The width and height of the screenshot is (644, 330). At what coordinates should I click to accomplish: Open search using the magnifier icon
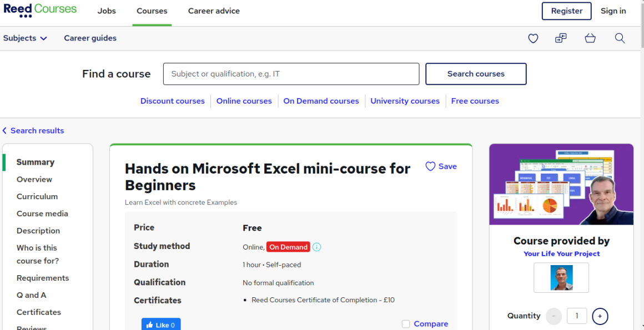(620, 38)
